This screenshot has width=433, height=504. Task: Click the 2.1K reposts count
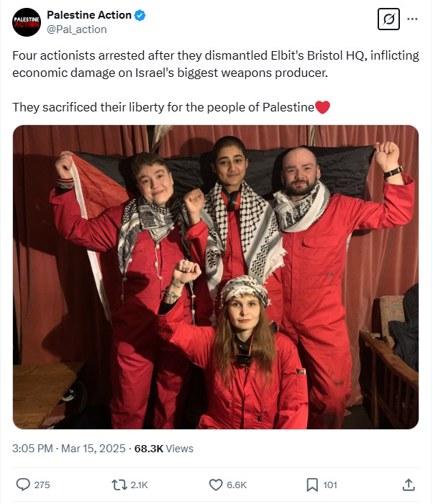[139, 485]
